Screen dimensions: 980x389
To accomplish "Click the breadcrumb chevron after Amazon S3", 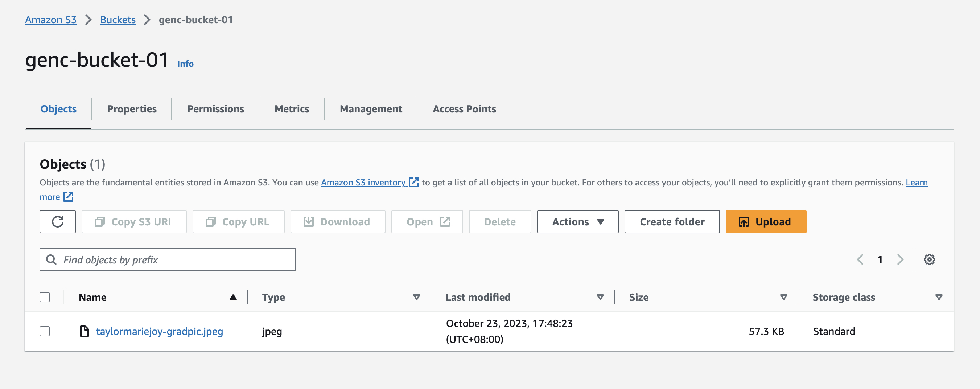I will [x=88, y=20].
